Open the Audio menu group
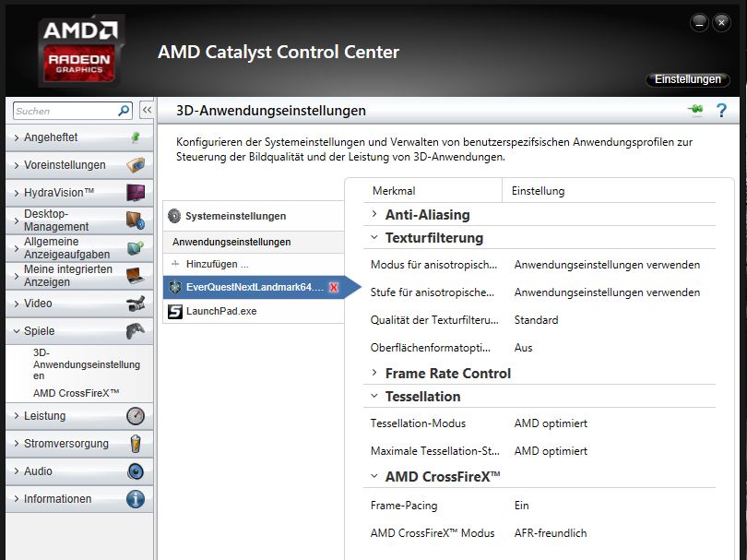Viewport: 747px width, 560px height. [79, 471]
